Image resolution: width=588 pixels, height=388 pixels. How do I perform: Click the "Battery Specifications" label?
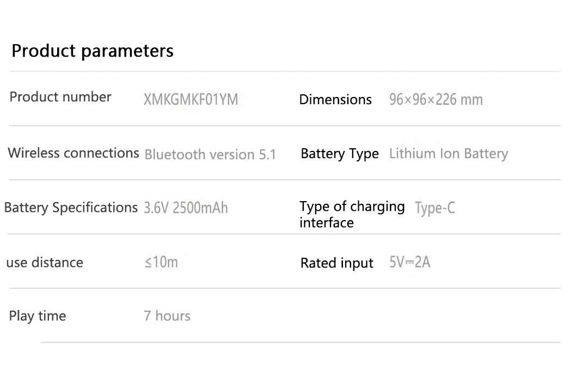point(71,208)
